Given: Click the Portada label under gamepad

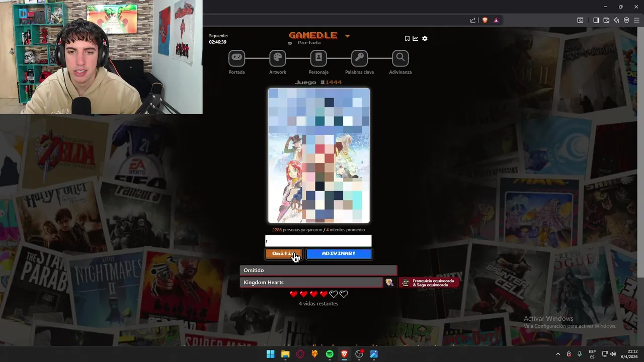Looking at the screenshot, I should tap(236, 72).
